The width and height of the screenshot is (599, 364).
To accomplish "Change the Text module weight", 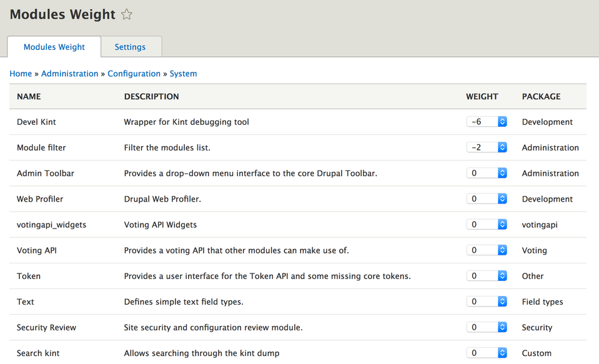I will [487, 302].
